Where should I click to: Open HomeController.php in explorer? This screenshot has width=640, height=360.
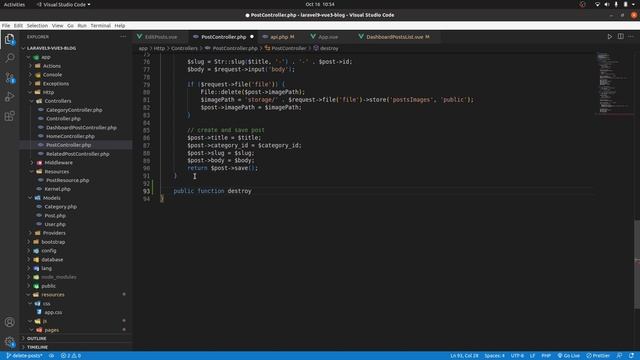pyautogui.click(x=70, y=136)
